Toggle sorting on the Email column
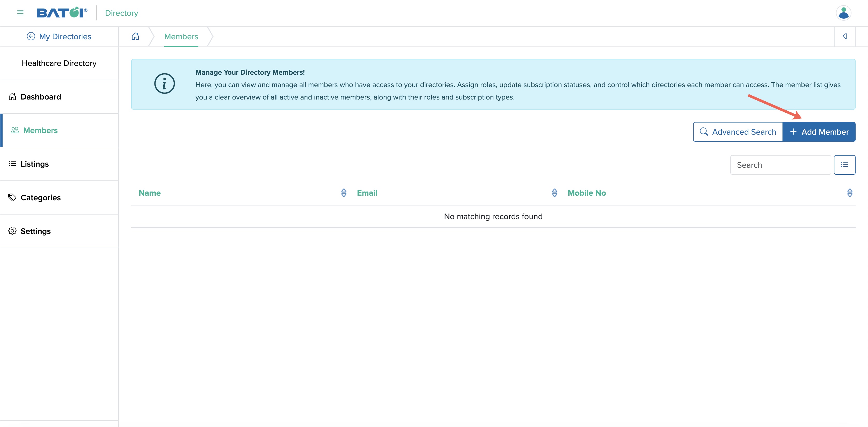 [554, 193]
